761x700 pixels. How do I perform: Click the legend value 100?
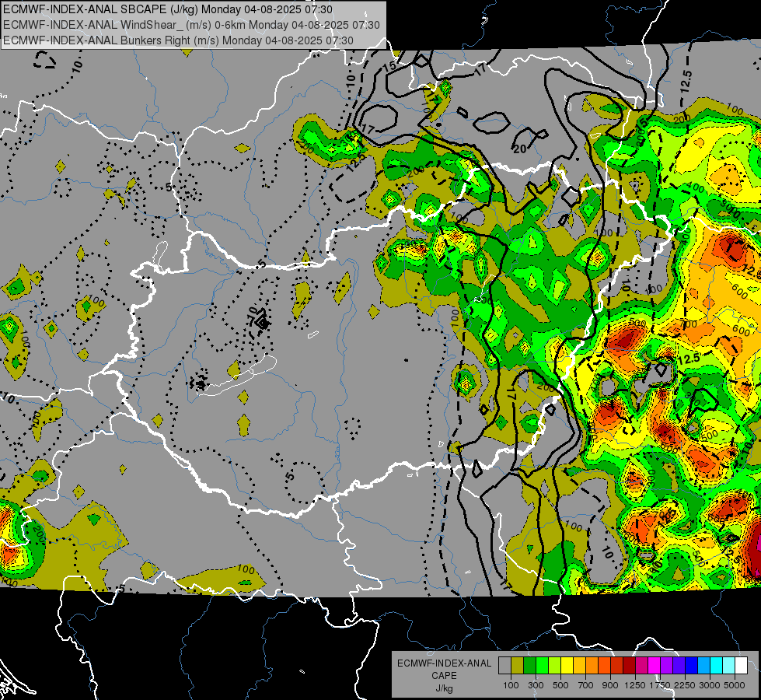click(511, 685)
